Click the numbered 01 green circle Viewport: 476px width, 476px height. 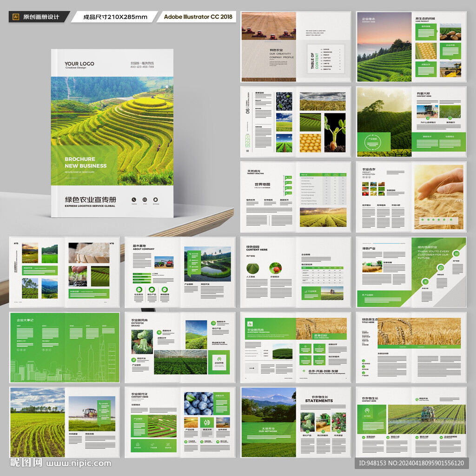[364, 437]
